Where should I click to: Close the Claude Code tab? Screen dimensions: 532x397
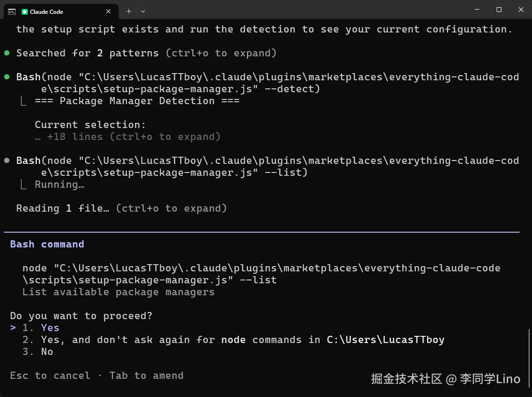(x=109, y=11)
